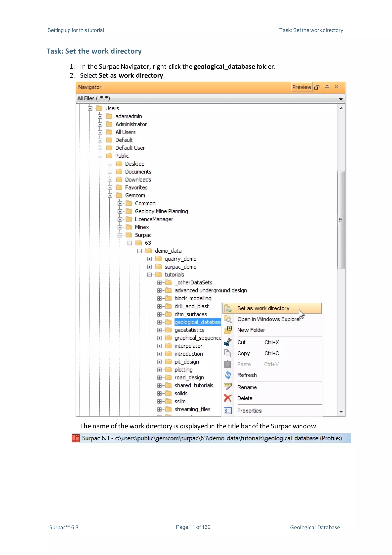Screen dimensions: 392x555
Task: Click the red Delete X icon
Action: [x=228, y=398]
